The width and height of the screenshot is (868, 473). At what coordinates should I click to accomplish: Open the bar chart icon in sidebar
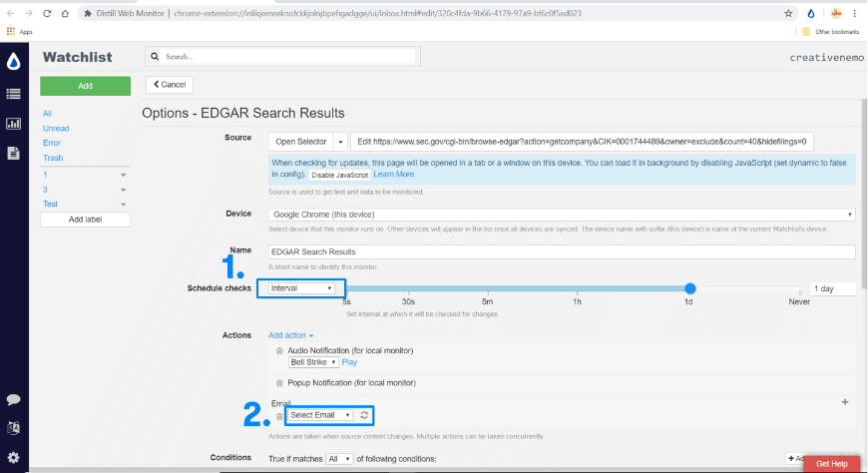coord(13,124)
